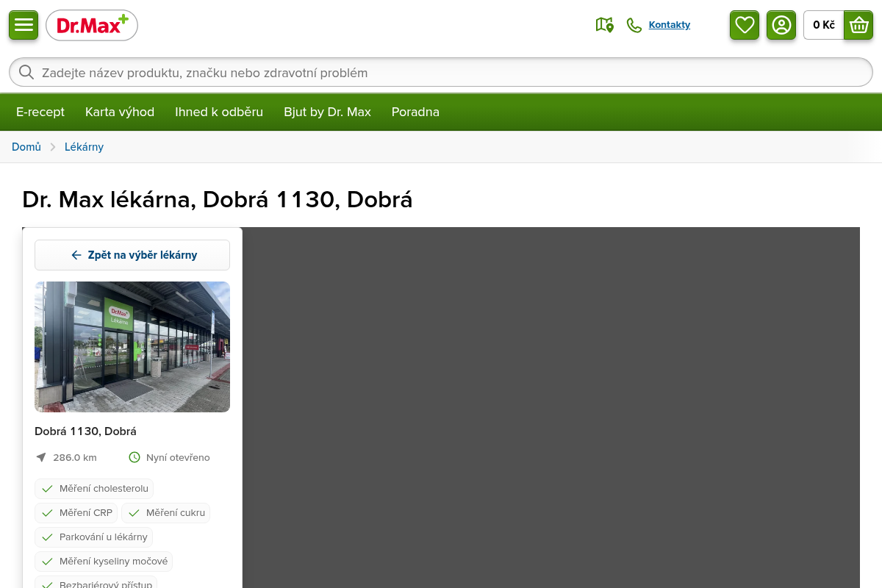Click the Měření cholesterolu tag
Image resolution: width=882 pixels, height=588 pixels.
pyautogui.click(x=94, y=489)
